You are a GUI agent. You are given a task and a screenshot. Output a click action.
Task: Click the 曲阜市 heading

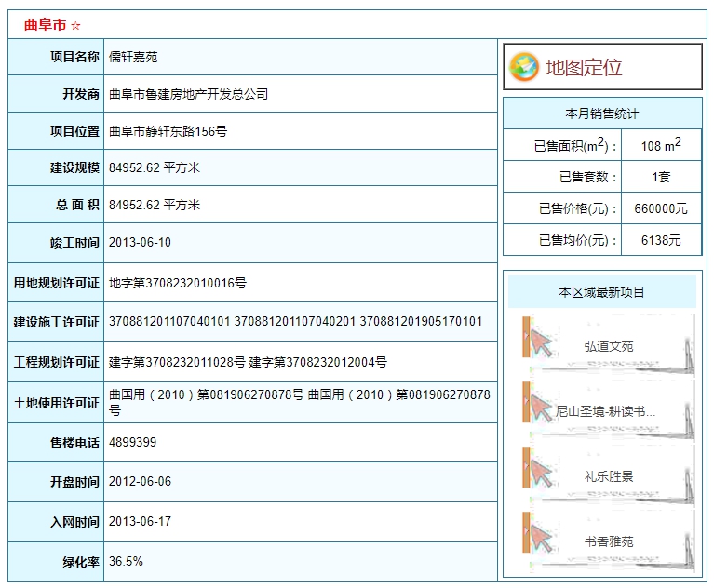tap(45, 25)
